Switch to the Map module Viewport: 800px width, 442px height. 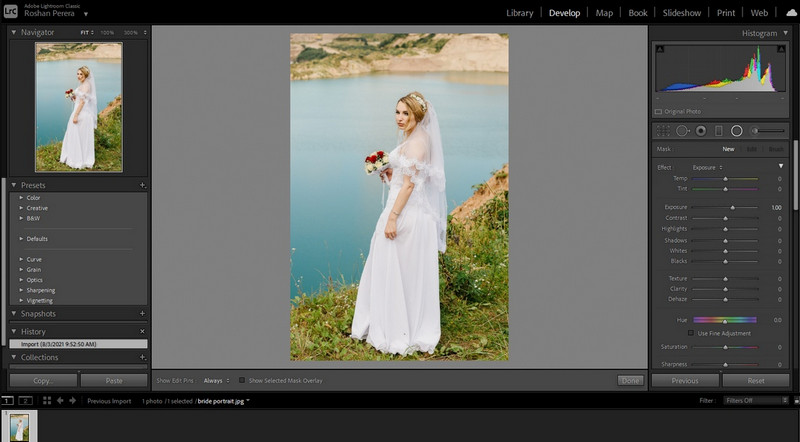pos(604,13)
